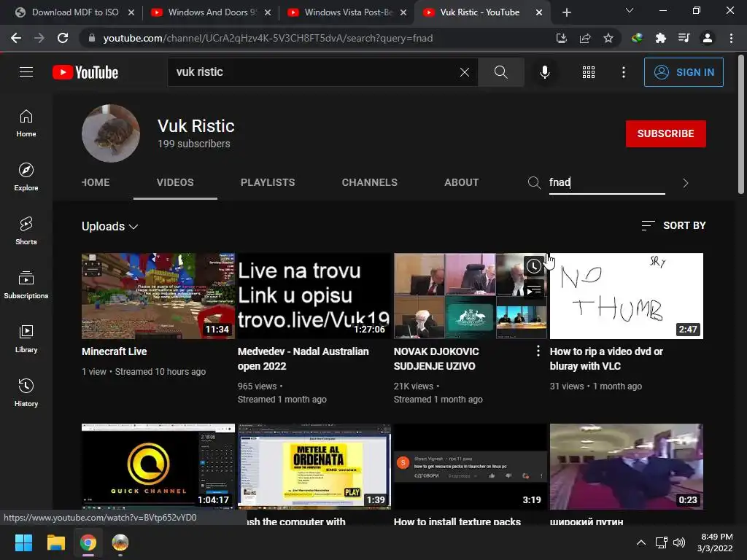Click the magnifier search button
The width and height of the screenshot is (747, 560).
pyautogui.click(x=500, y=72)
